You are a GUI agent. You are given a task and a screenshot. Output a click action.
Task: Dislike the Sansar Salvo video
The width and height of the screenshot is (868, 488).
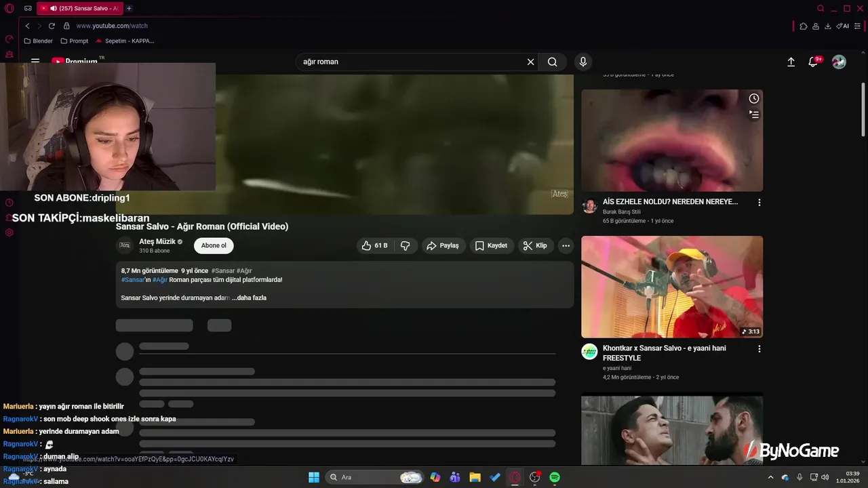coord(406,245)
